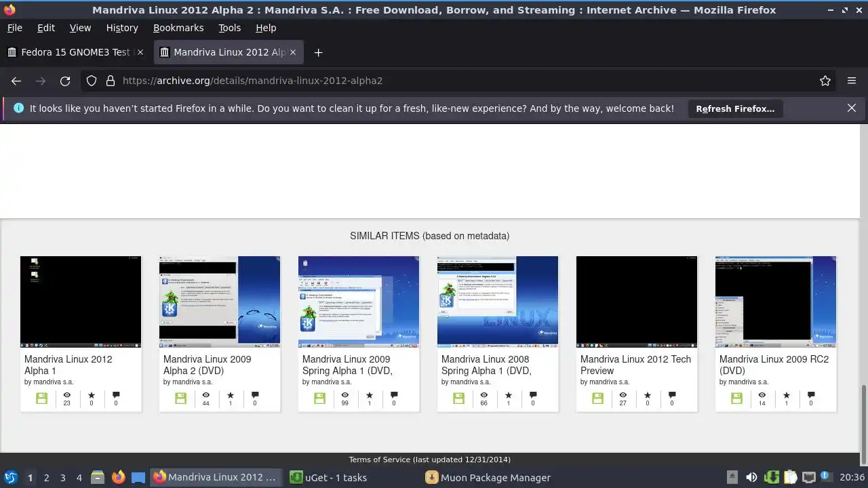868x488 pixels.
Task: Click the Mandriva Linux 2008 Spring Alpha 1 title
Action: (486, 365)
